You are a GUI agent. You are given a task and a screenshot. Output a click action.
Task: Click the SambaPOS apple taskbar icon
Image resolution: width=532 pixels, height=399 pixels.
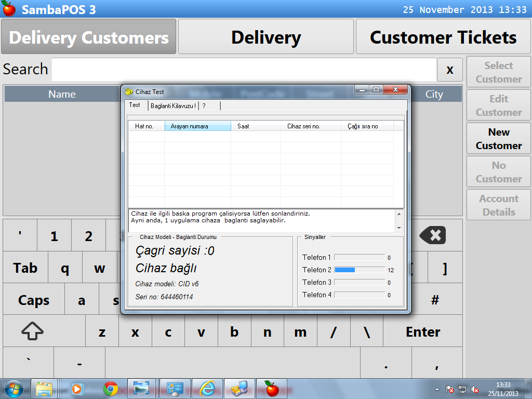[x=271, y=389]
